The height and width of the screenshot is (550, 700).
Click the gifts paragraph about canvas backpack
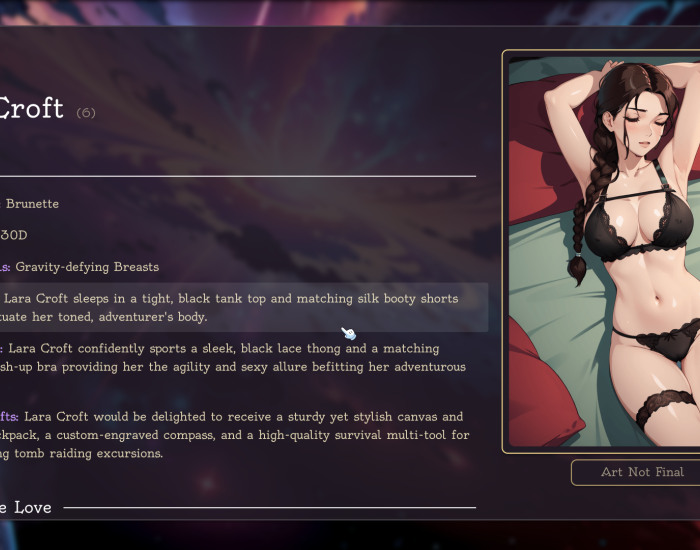[x=234, y=435]
